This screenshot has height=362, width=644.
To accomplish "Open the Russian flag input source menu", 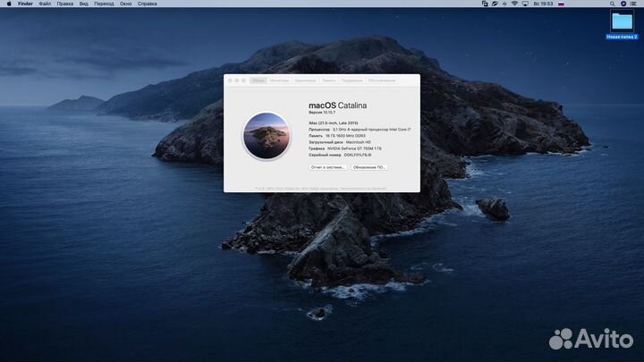I will pos(562,4).
